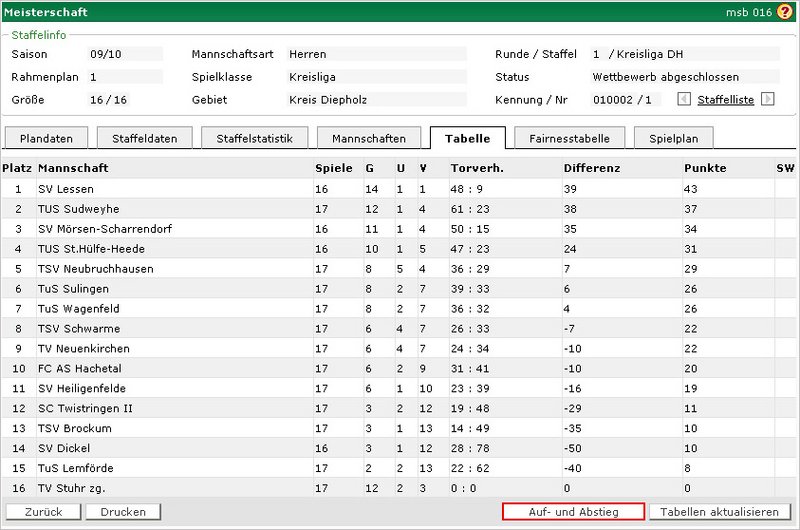Go to next Staffel with right arrow
Image resolution: width=800 pixels, height=530 pixels.
click(x=768, y=99)
